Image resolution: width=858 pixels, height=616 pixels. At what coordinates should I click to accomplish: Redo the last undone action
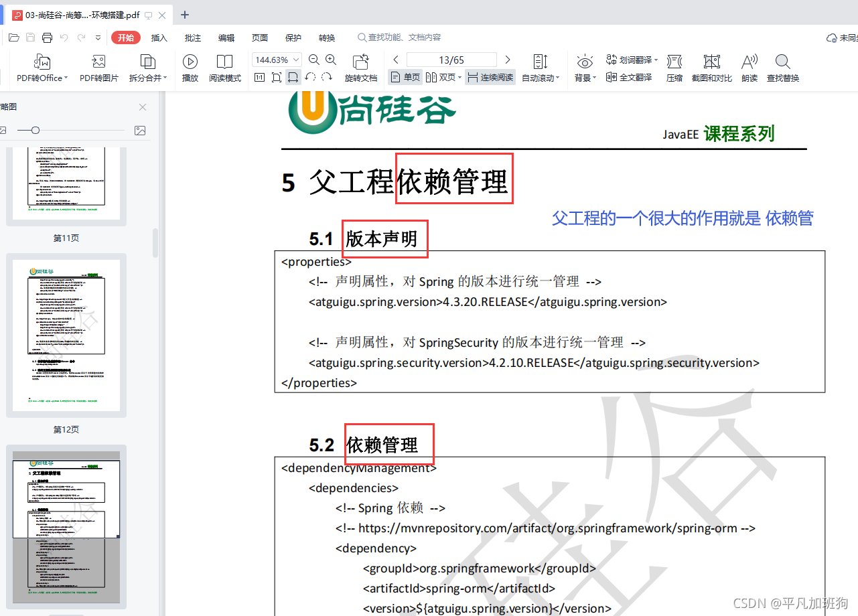tap(81, 37)
